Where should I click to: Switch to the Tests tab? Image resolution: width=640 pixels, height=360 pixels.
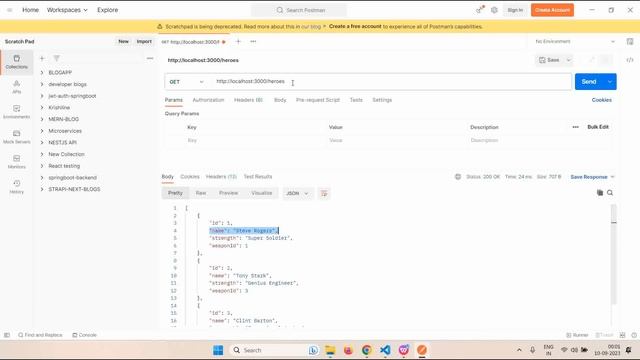(x=356, y=100)
